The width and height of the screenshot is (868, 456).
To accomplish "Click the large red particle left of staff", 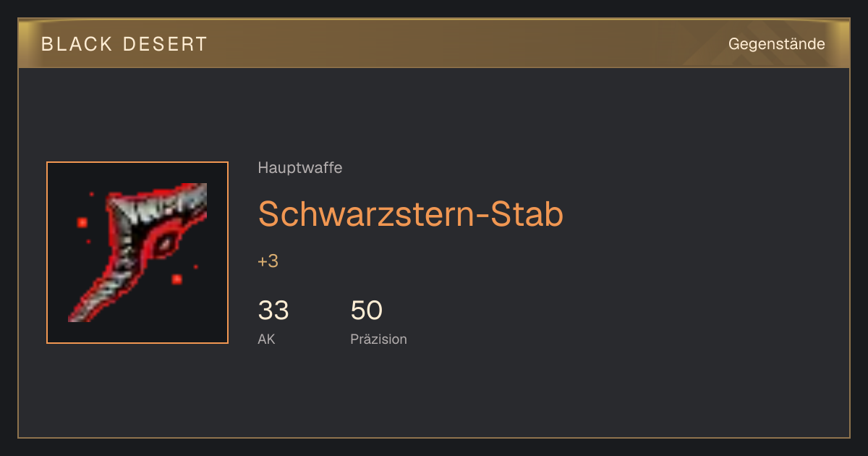I will click(x=82, y=222).
